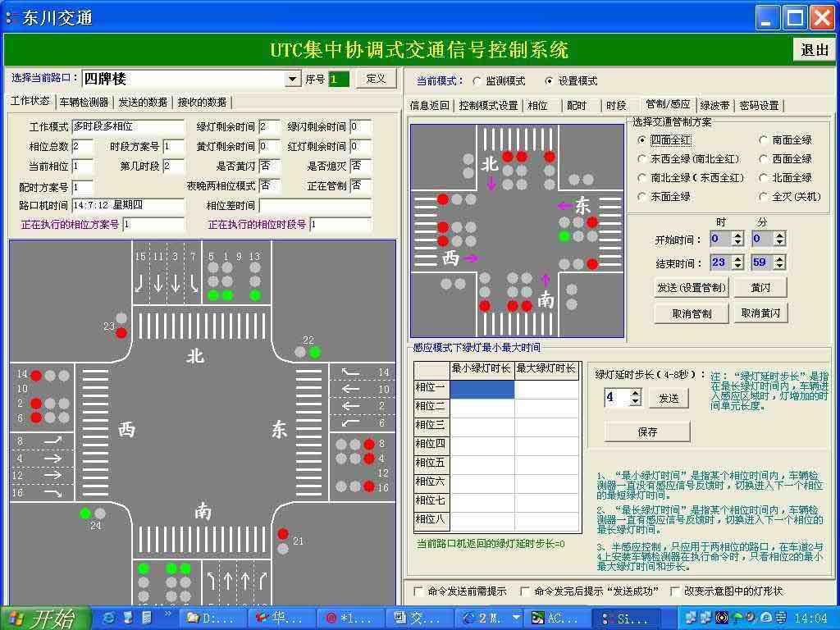Click the 相位一 minimum green time input cell

pos(482,389)
